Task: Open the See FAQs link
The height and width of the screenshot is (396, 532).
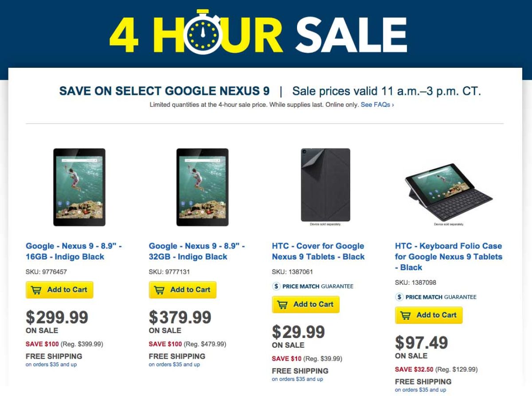Action: tap(377, 105)
